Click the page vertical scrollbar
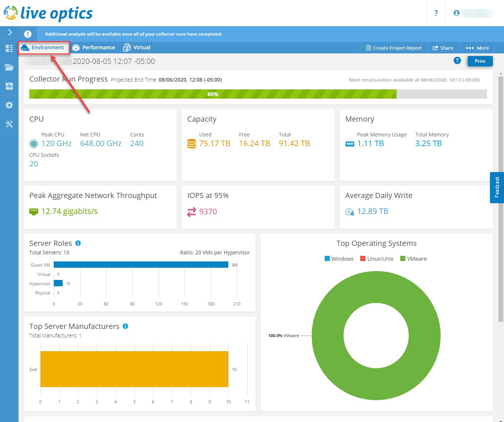This screenshot has width=504, height=422. pyautogui.click(x=501, y=198)
